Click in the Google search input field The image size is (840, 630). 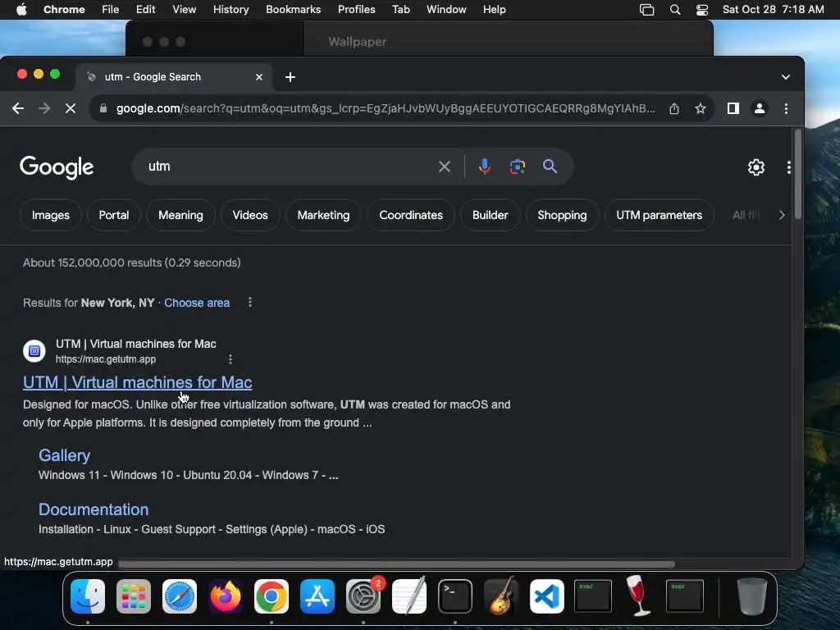click(x=290, y=167)
